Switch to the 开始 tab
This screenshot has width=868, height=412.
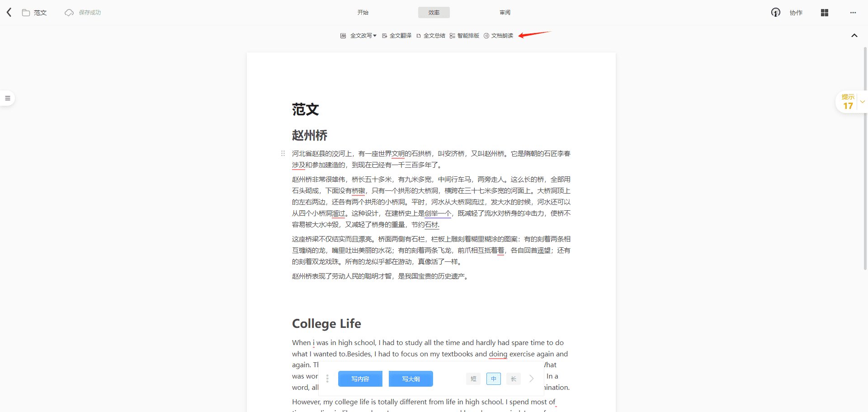[x=363, y=13]
